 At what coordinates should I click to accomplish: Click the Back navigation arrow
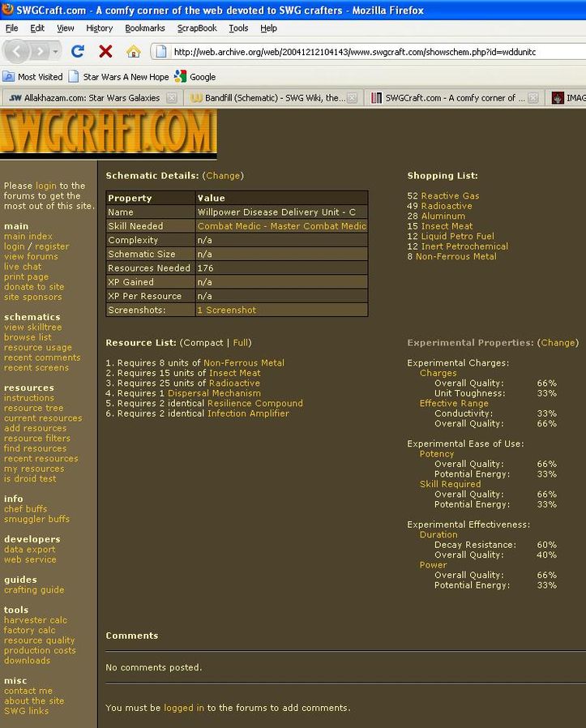[x=18, y=51]
